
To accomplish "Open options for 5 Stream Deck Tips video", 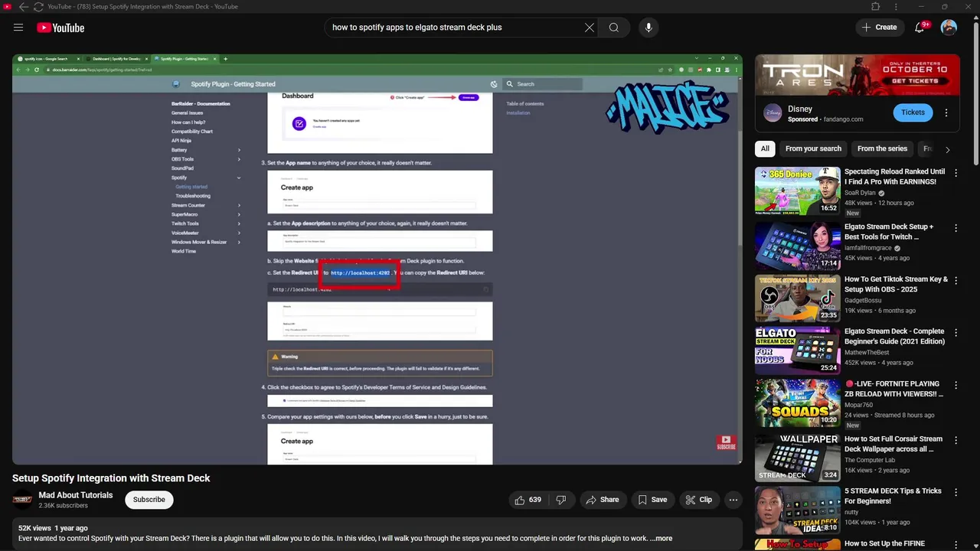I will (955, 492).
